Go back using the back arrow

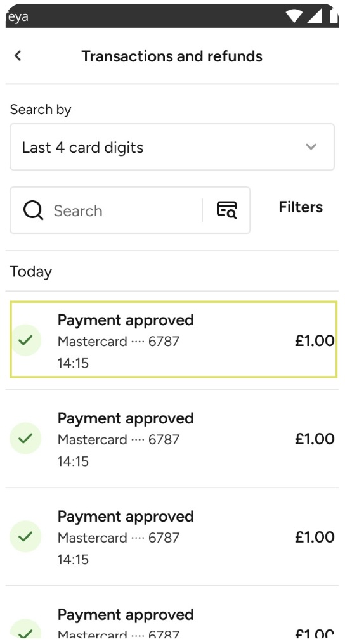click(18, 56)
